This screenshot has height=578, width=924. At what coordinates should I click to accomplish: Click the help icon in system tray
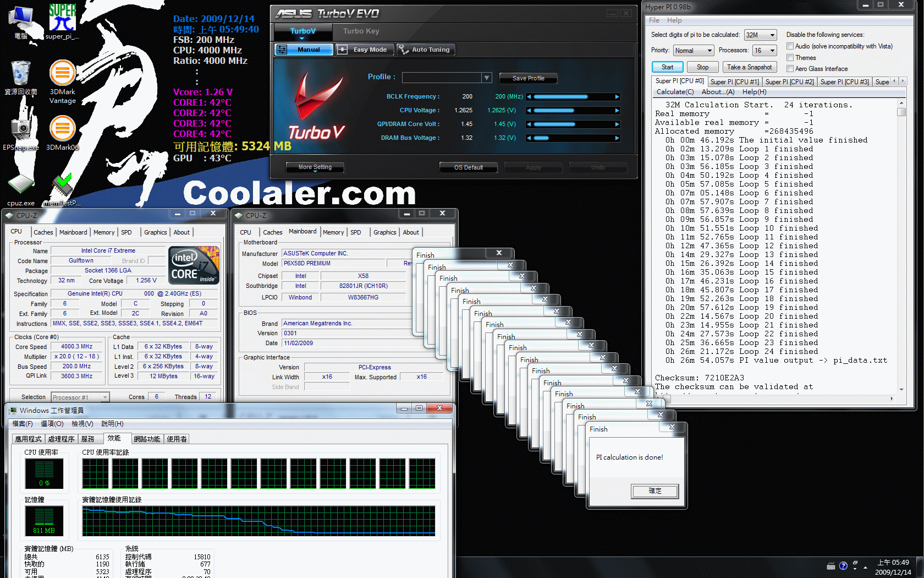pos(843,565)
